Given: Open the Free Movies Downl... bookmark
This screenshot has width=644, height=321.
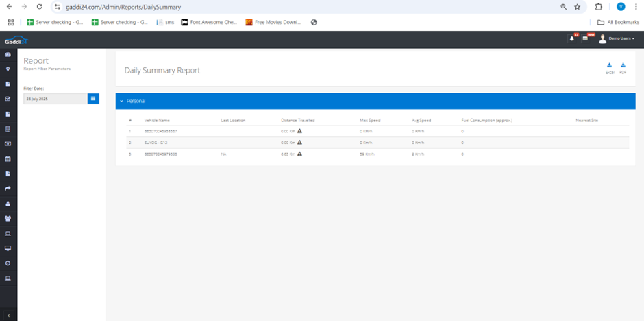Looking at the screenshot, I should click(273, 22).
